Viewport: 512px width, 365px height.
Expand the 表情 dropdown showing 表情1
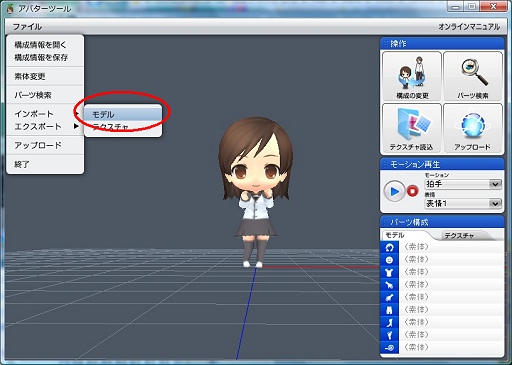tap(463, 203)
